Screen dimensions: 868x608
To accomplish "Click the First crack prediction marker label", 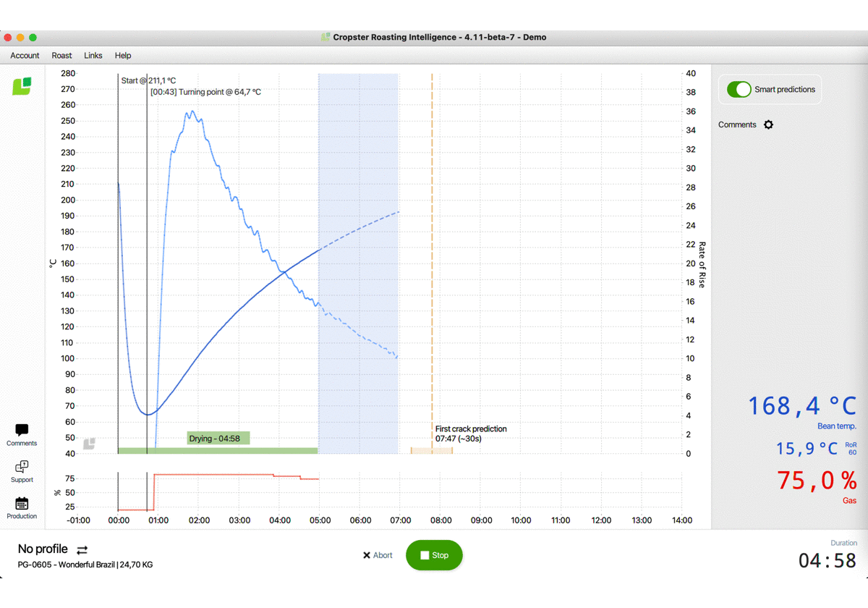I will point(471,434).
